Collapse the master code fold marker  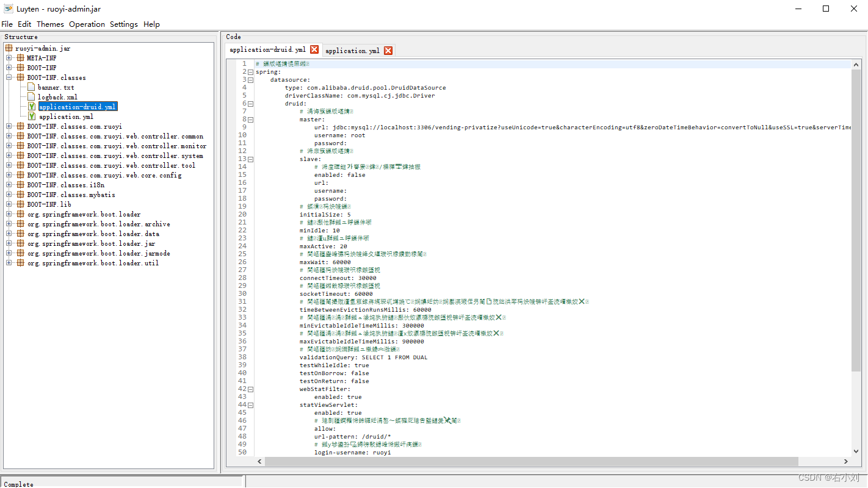(x=251, y=120)
